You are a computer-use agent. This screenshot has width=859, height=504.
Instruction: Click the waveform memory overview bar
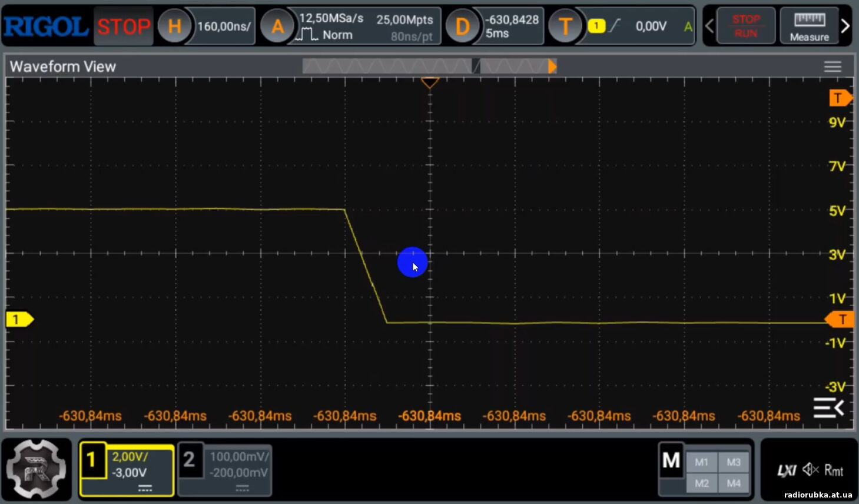pos(429,67)
